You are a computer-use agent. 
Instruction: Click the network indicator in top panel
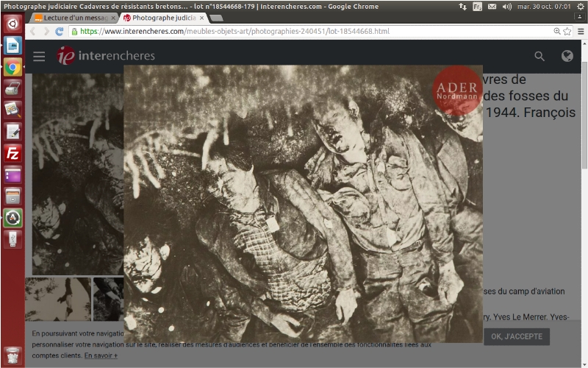click(x=463, y=7)
